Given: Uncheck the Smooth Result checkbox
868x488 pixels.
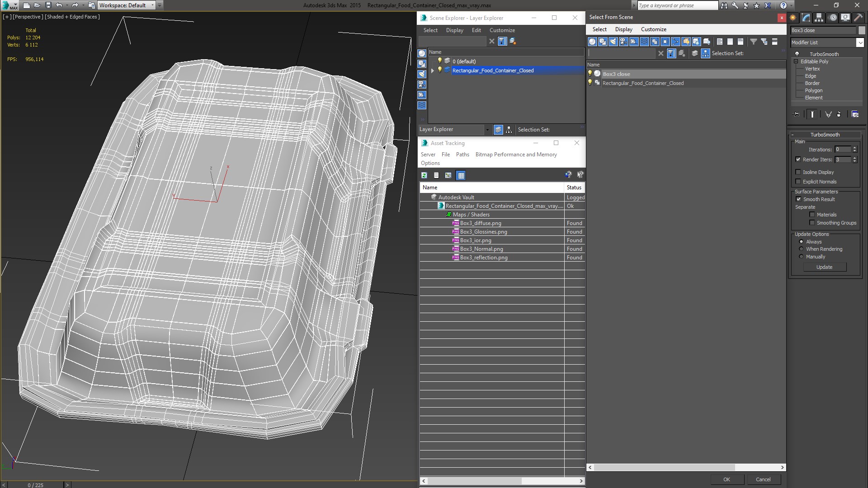Looking at the screenshot, I should pyautogui.click(x=798, y=199).
